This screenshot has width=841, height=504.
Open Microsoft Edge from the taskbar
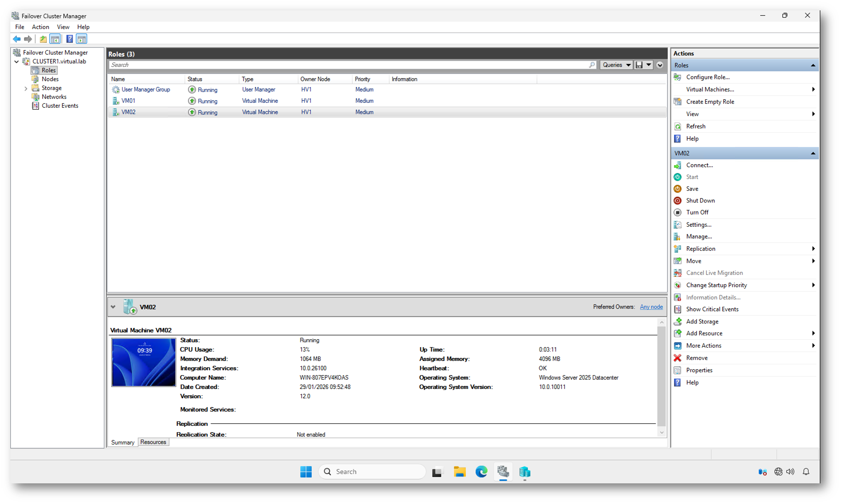[x=481, y=472]
